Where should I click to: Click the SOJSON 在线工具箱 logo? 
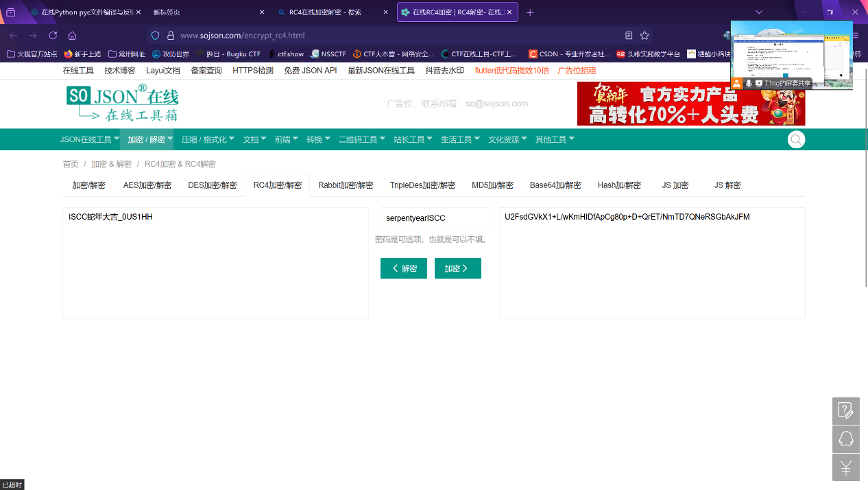point(123,103)
